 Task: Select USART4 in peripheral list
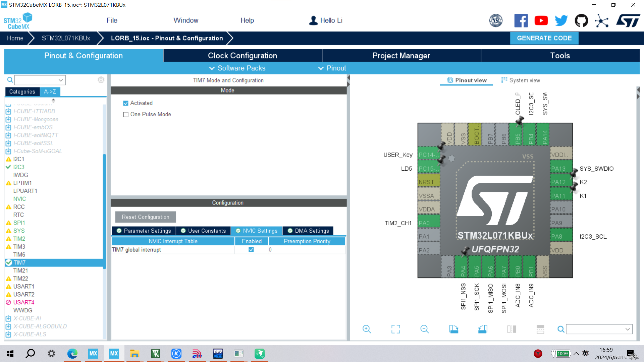(23, 303)
